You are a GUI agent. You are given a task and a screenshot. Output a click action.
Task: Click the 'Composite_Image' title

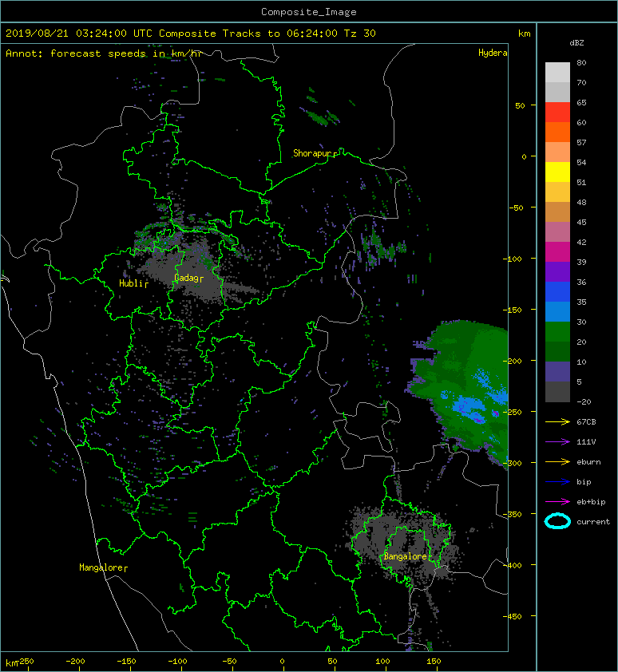point(309,12)
